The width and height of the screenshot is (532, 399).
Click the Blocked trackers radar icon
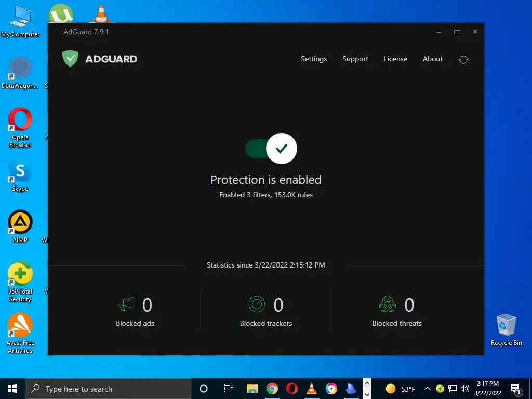pyautogui.click(x=257, y=304)
